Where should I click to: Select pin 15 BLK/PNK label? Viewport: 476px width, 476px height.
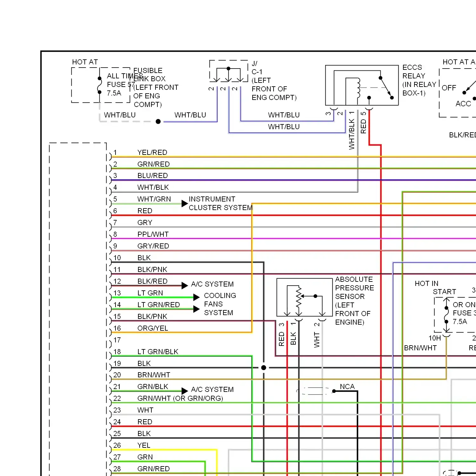click(x=152, y=316)
